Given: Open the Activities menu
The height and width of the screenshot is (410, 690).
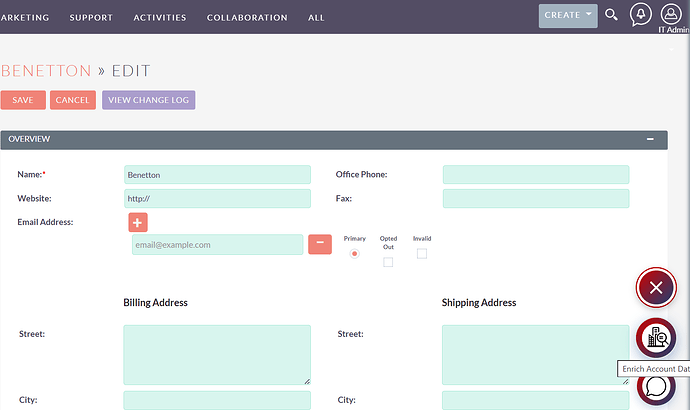Looking at the screenshot, I should 160,18.
